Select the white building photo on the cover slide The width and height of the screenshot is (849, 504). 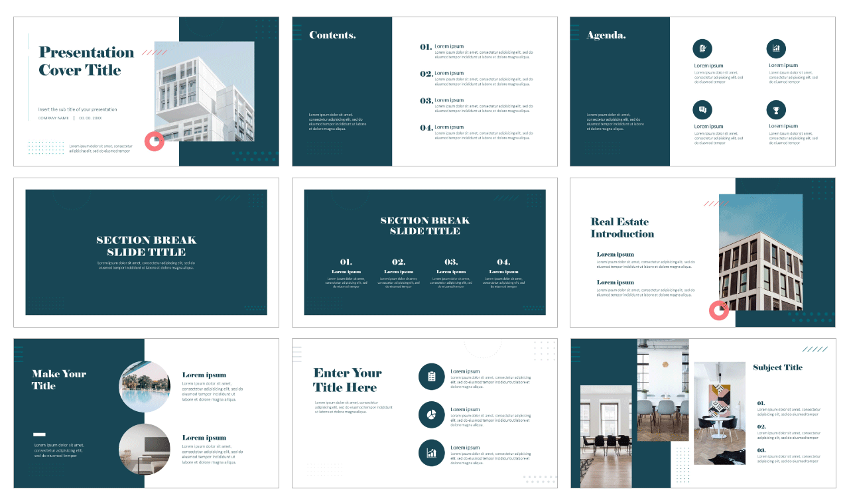(204, 92)
